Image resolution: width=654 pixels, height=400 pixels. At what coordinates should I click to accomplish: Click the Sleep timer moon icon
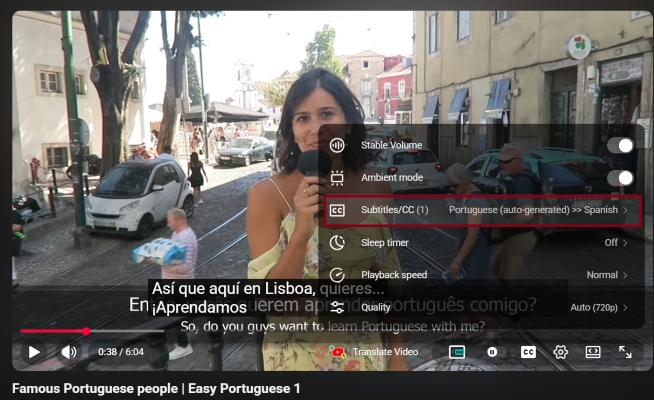[337, 242]
